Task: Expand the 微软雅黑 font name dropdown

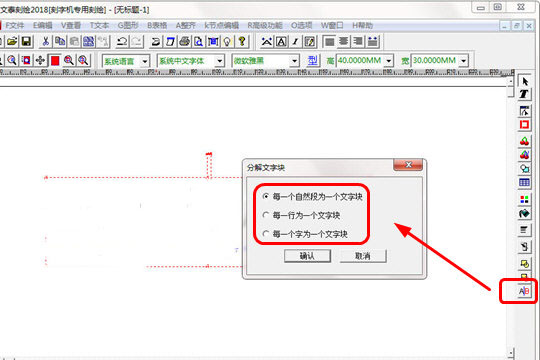Action: (x=294, y=61)
